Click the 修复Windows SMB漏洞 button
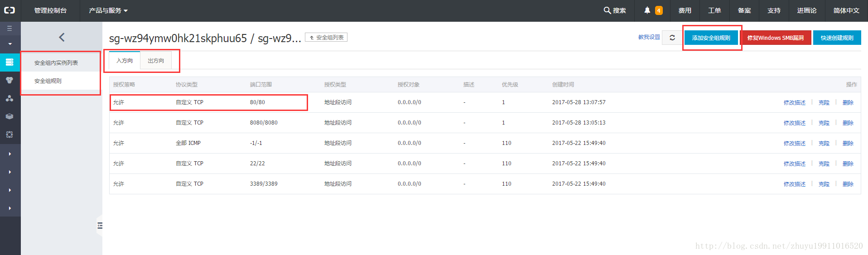Screen dimensions: 868x255 [x=776, y=38]
